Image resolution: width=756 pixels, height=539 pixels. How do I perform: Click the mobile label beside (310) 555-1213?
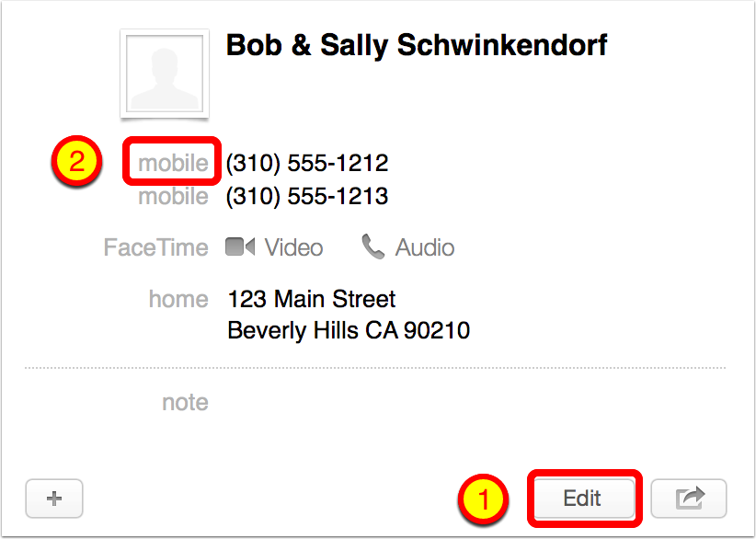point(173,196)
